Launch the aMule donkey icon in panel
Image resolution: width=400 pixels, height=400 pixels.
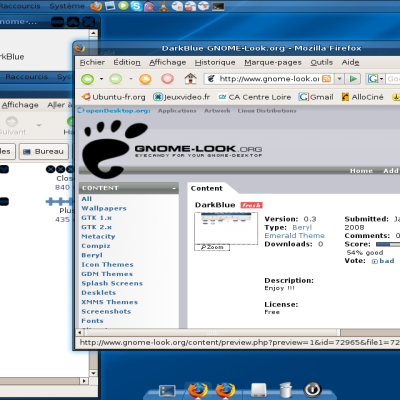click(163, 6)
